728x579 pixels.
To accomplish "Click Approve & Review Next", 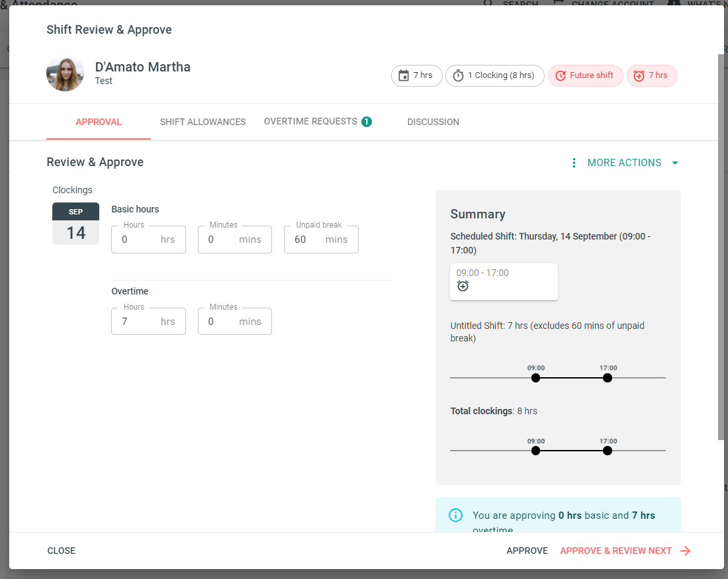I will click(625, 551).
